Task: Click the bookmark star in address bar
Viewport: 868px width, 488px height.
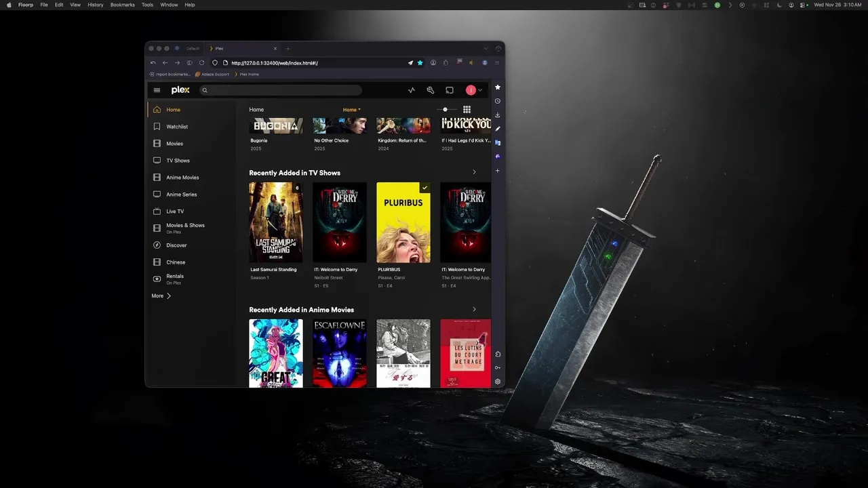Action: [x=420, y=63]
